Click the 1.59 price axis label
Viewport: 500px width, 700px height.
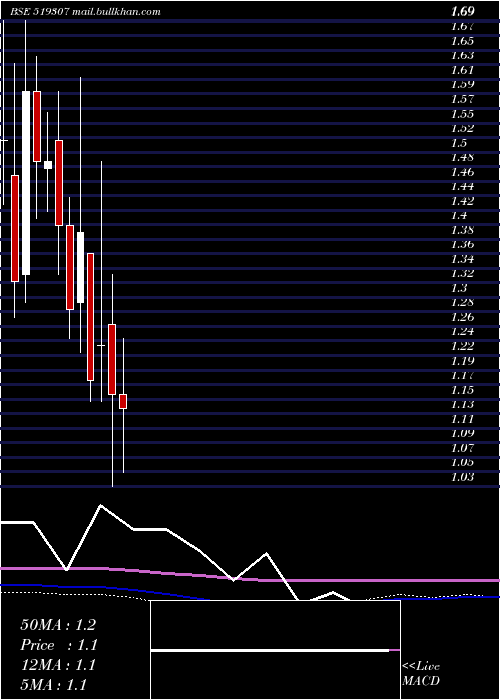[x=462, y=84]
